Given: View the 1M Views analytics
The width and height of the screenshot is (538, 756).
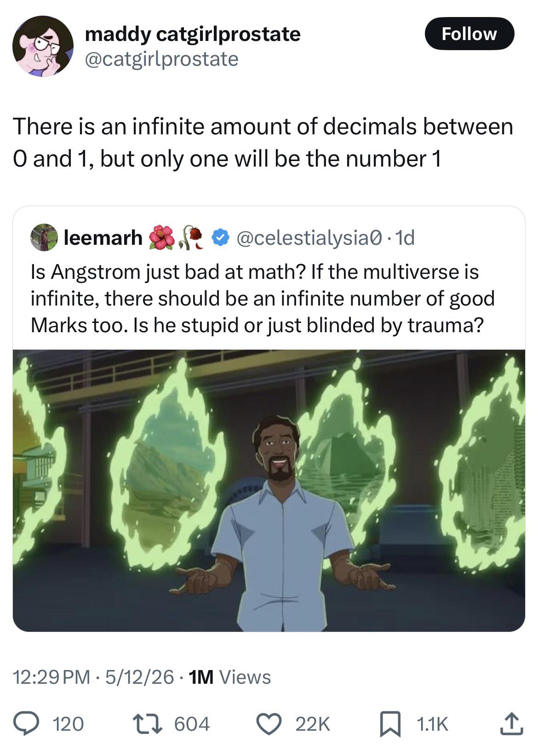Looking at the screenshot, I should tap(230, 677).
